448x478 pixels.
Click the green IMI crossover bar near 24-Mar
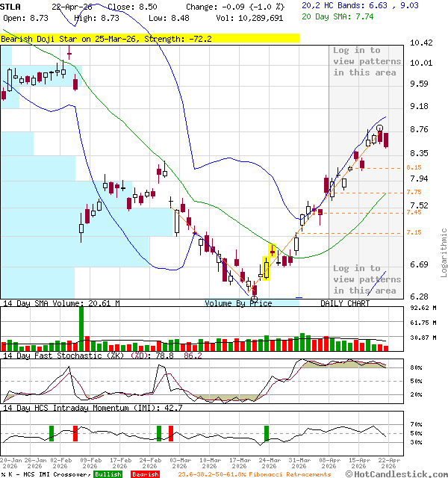(x=267, y=433)
